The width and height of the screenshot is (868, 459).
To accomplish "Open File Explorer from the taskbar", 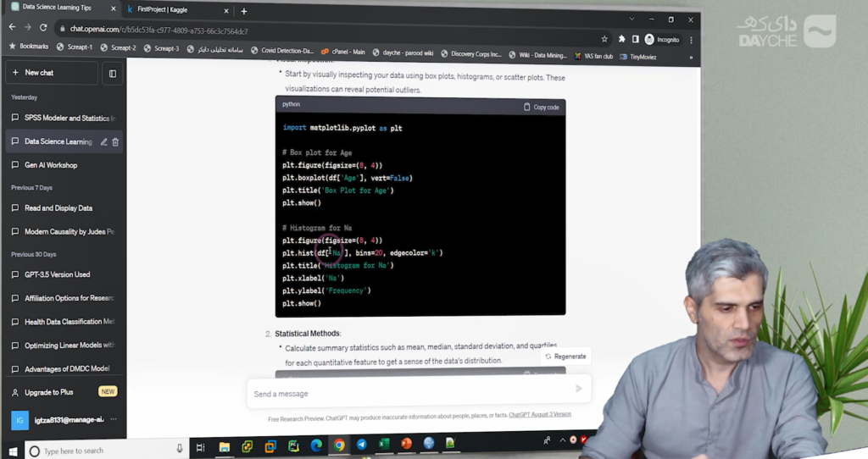I will [225, 446].
